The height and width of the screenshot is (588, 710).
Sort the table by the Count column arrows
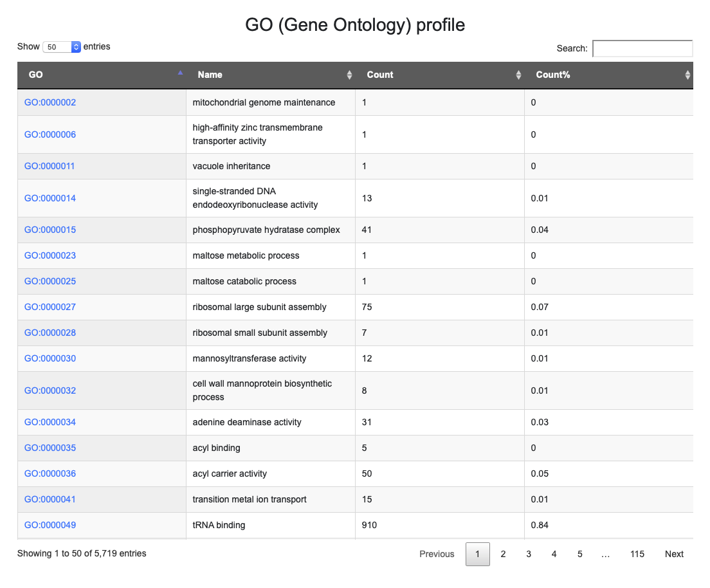click(x=518, y=75)
